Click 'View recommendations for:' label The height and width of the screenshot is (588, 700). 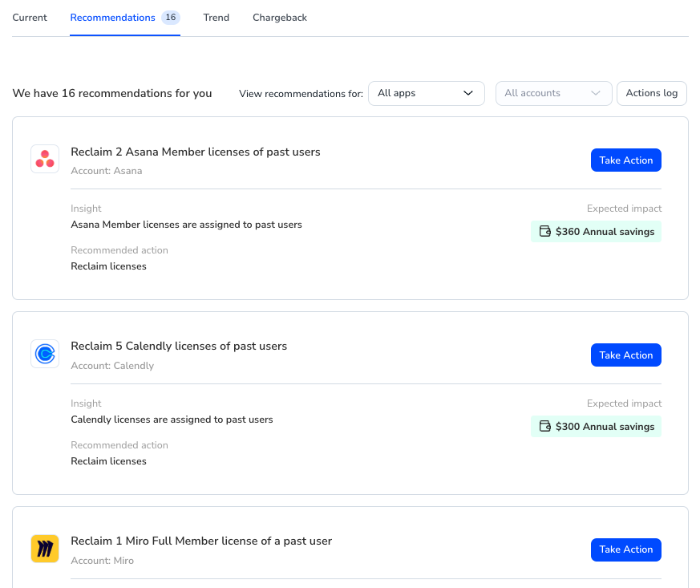click(301, 94)
